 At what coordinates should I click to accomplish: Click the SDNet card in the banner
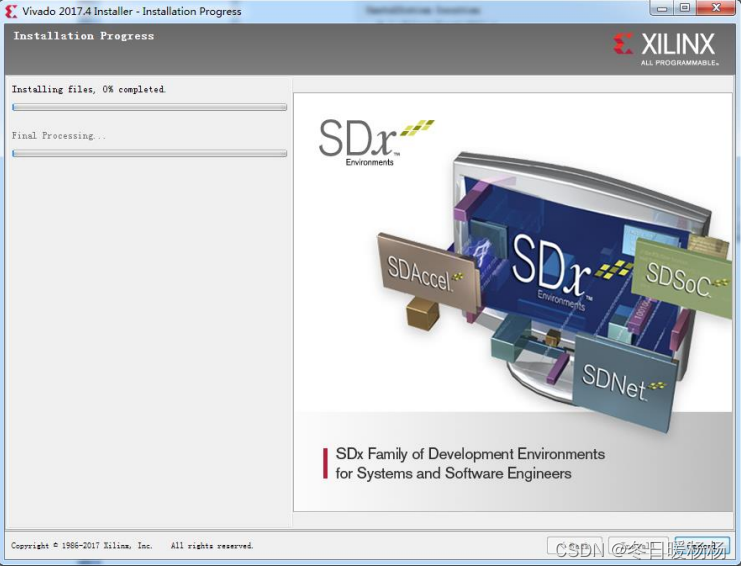point(624,382)
